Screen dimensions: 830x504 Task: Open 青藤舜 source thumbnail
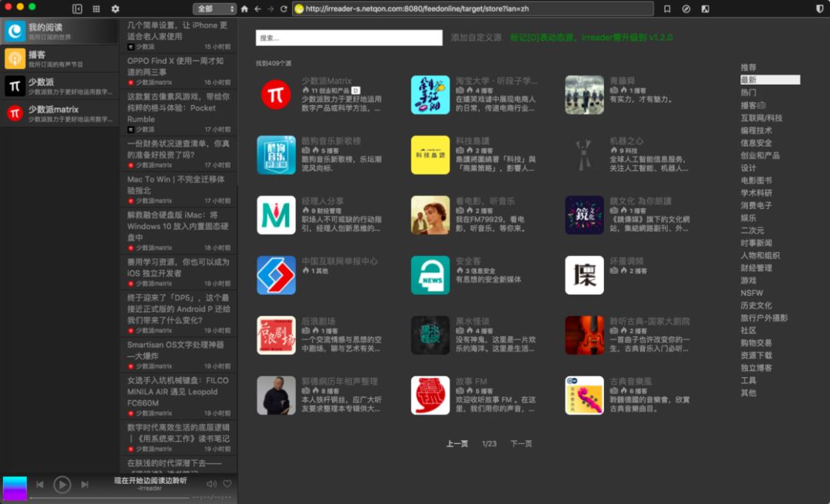(x=584, y=94)
